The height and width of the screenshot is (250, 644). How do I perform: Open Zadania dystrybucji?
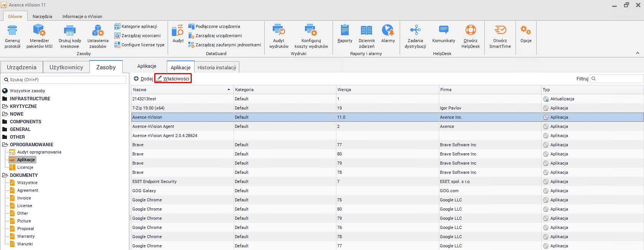pos(415,31)
